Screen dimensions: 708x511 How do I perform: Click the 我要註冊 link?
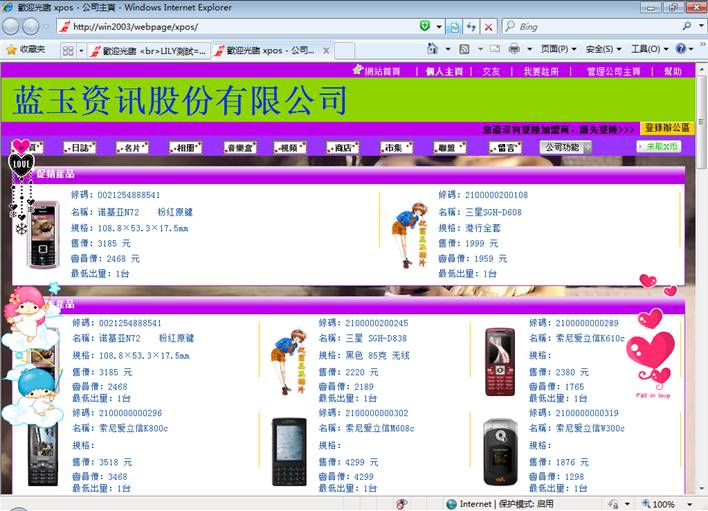pos(541,71)
